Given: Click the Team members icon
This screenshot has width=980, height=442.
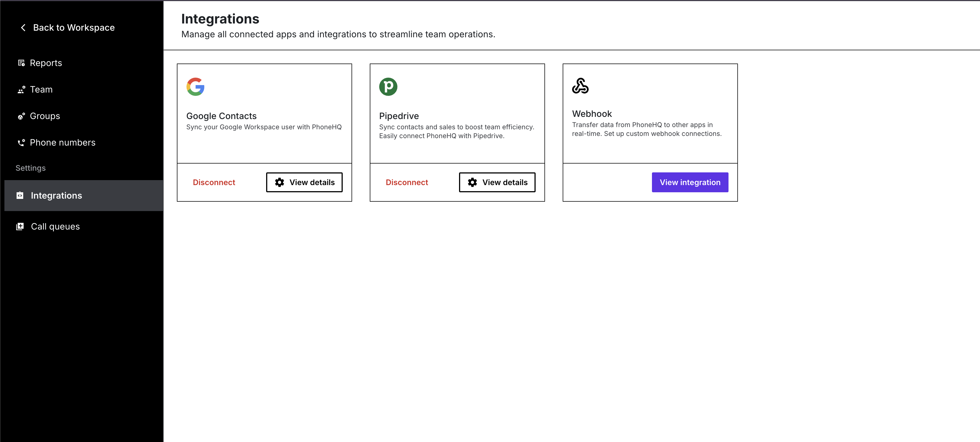Looking at the screenshot, I should [21, 90].
